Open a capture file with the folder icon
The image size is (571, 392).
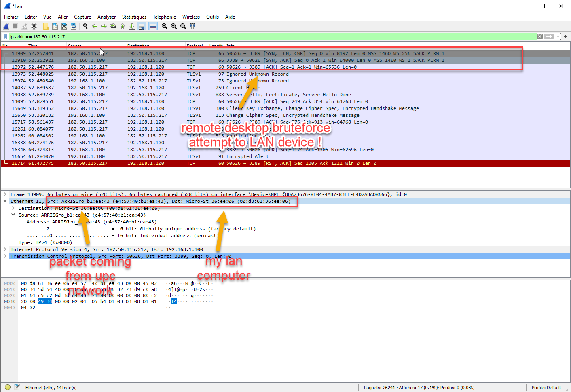tap(47, 26)
